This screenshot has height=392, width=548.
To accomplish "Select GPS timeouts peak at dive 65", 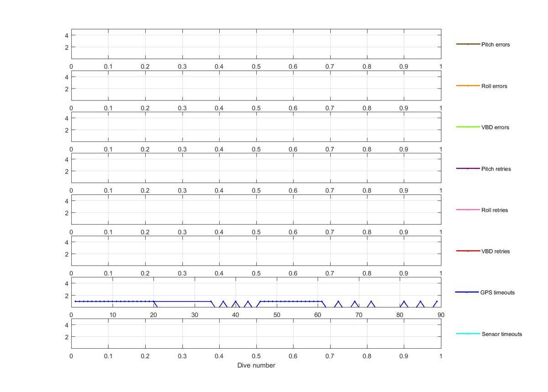I will (x=338, y=301).
